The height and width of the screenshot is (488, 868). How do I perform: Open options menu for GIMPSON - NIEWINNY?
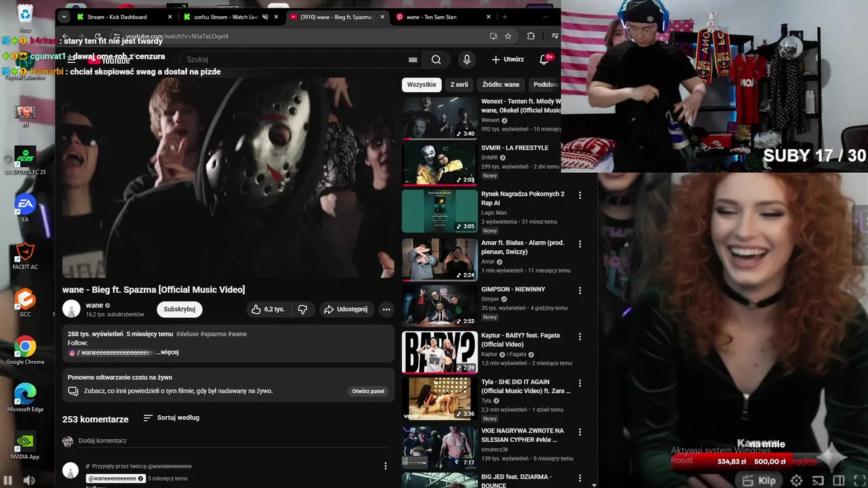point(580,290)
